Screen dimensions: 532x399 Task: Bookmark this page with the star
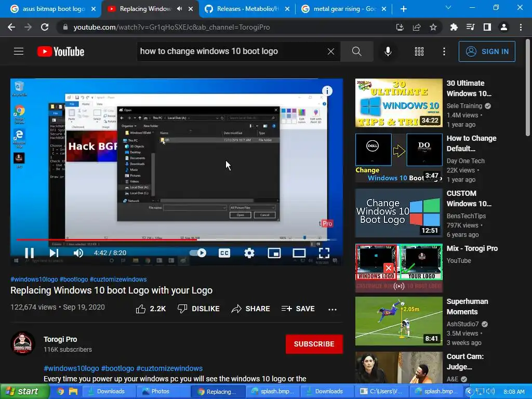coord(433,27)
